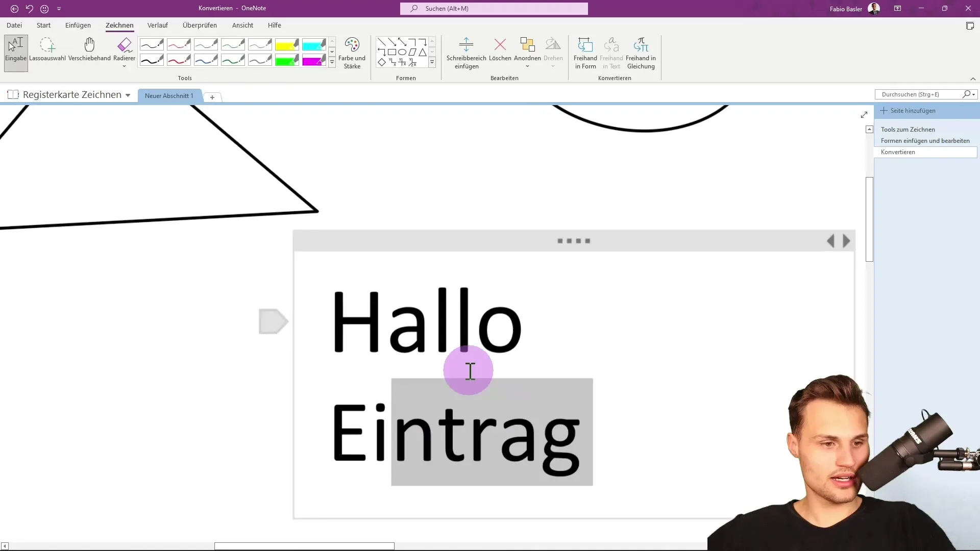Screen dimensions: 980x551
Task: Undo the last action
Action: [29, 9]
